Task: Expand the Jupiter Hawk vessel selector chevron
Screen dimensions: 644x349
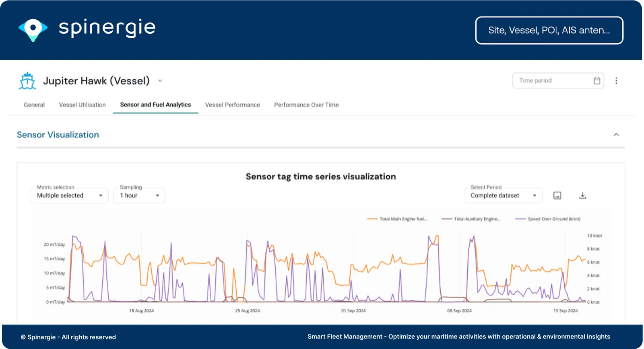Action: coord(160,81)
